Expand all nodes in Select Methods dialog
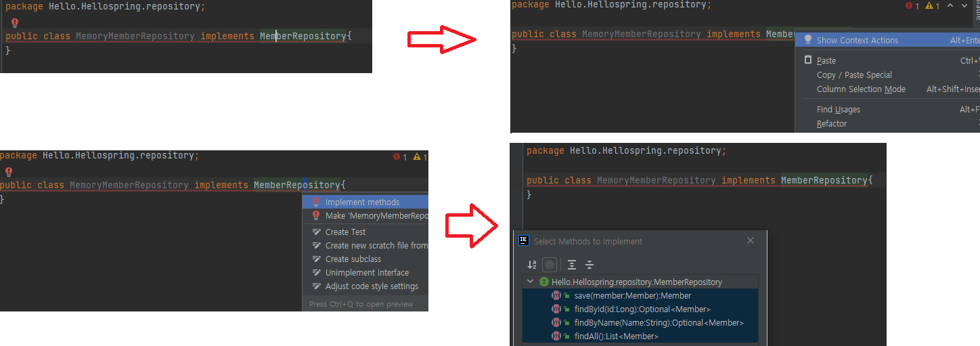The width and height of the screenshot is (980, 346). point(572,265)
